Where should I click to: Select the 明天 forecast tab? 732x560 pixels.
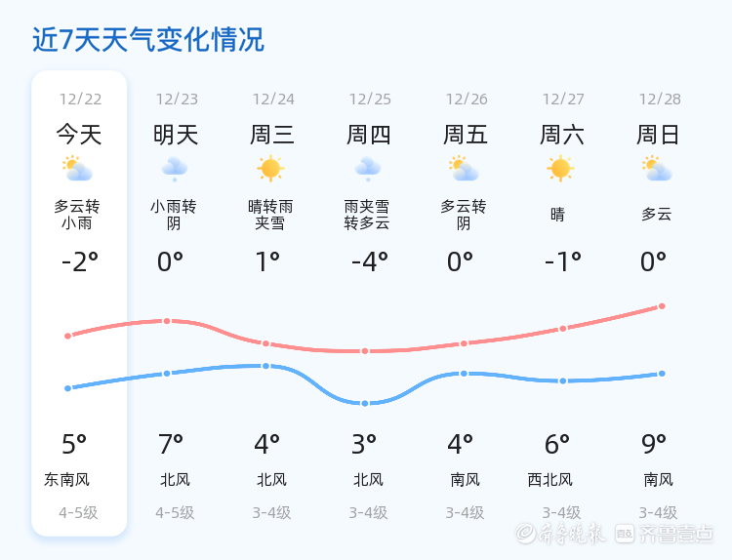coord(176,135)
